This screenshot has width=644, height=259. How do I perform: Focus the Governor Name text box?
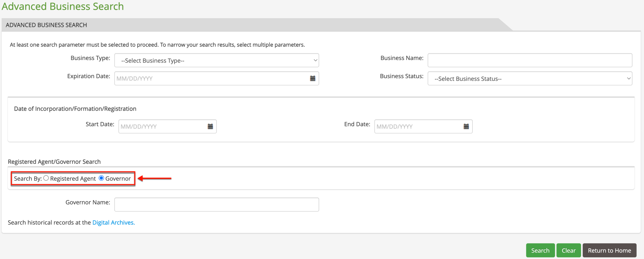click(x=217, y=204)
